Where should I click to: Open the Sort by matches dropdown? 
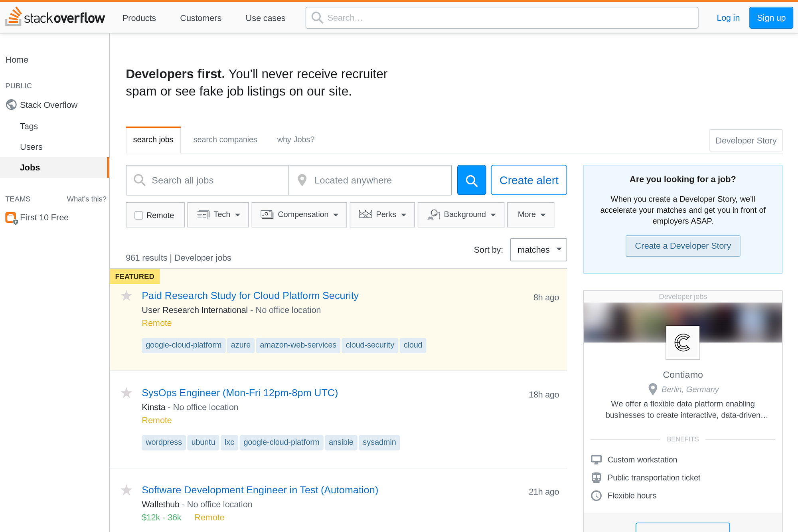538,250
